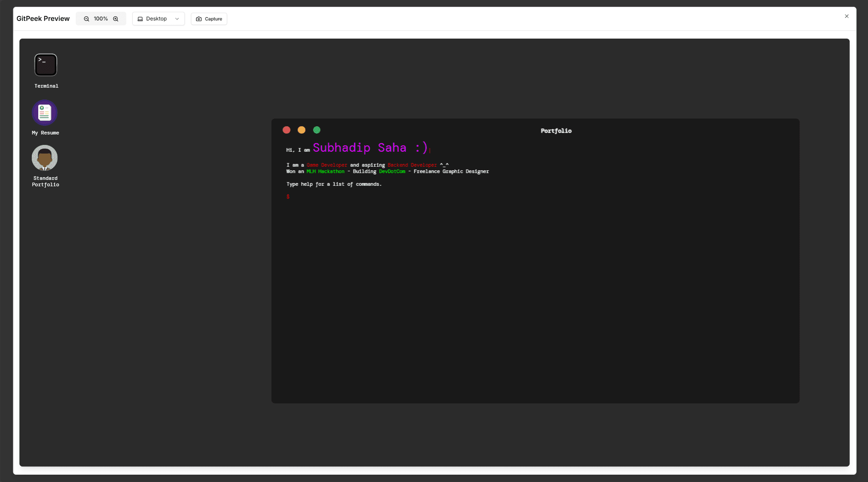Click the 100% zoom level label
The width and height of the screenshot is (868, 482).
[x=100, y=19]
